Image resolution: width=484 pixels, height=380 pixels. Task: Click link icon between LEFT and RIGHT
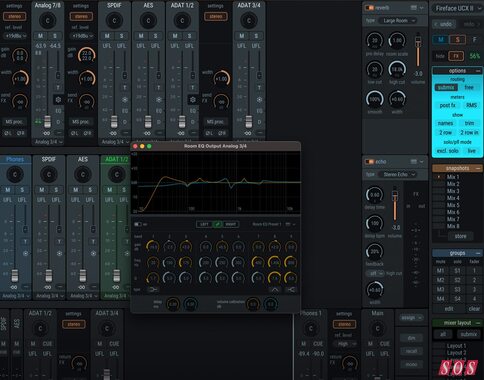pyautogui.click(x=218, y=224)
